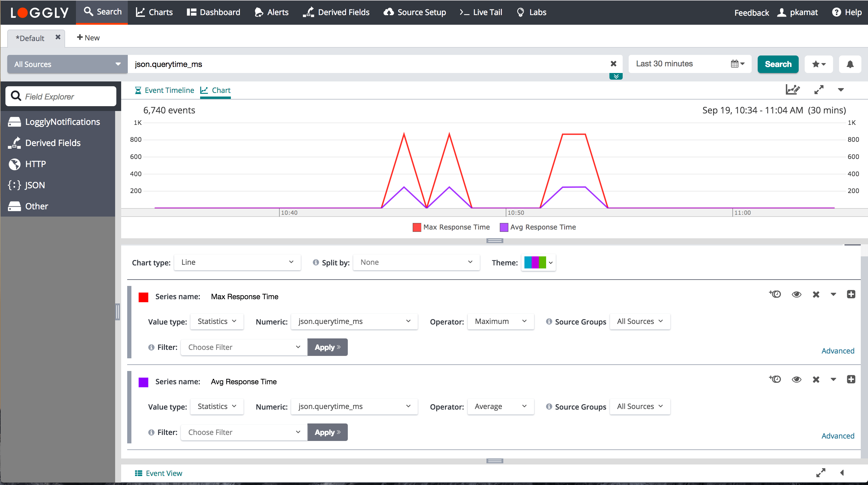Screen dimensions: 868x485
Task: Toggle visibility of Avg Response Time series
Action: tap(796, 379)
